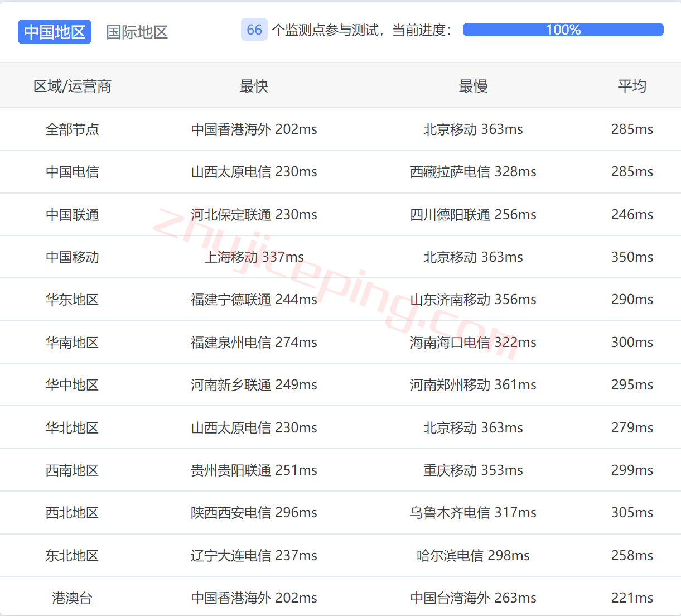Click 北京移动 363ms in 中国移动 row

click(473, 257)
